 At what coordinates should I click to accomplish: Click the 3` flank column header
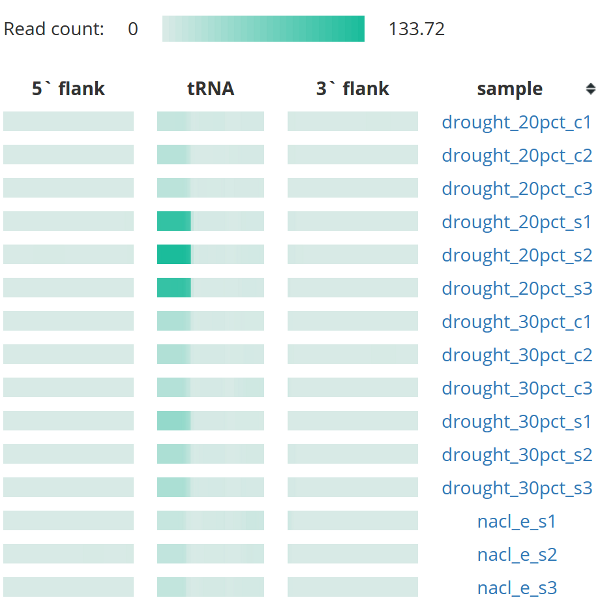pyautogui.click(x=352, y=89)
